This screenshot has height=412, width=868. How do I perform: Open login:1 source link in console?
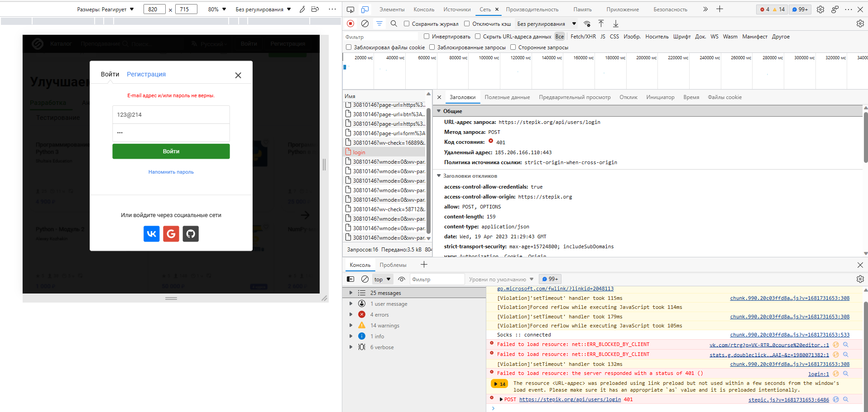click(x=819, y=374)
